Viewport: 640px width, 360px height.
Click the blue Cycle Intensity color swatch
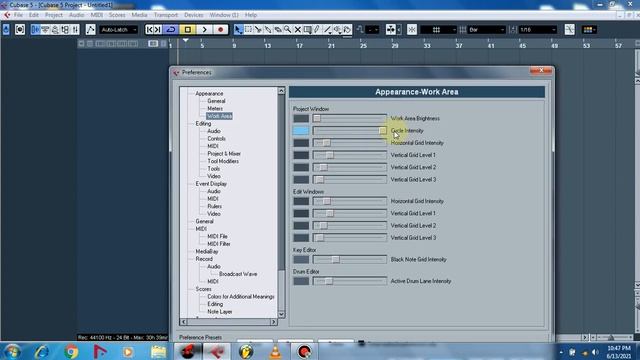tap(301, 131)
